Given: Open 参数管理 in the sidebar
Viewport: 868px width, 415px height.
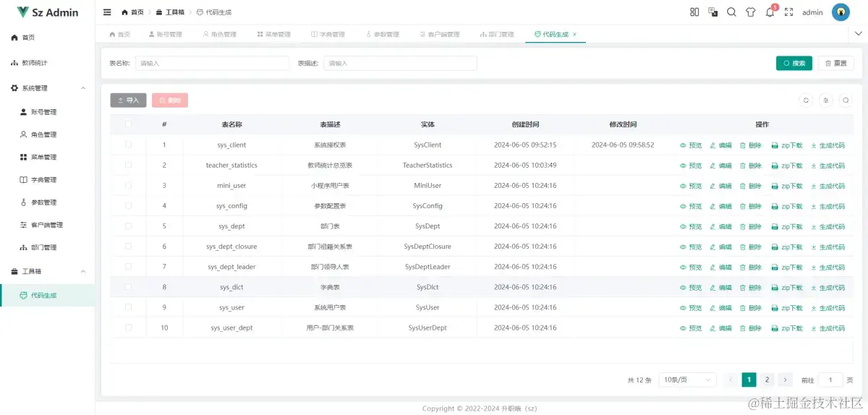Looking at the screenshot, I should click(47, 202).
